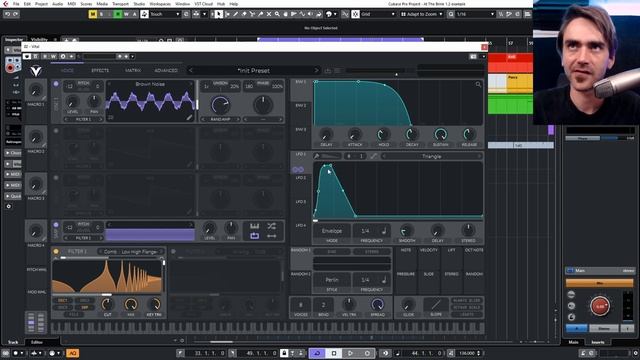The height and width of the screenshot is (360, 640).
Task: Click the filter CUT knob
Action: coord(107,304)
